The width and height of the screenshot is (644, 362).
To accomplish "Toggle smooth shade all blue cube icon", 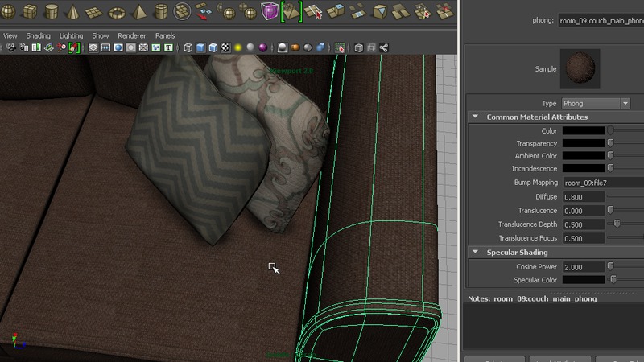I will coord(200,48).
